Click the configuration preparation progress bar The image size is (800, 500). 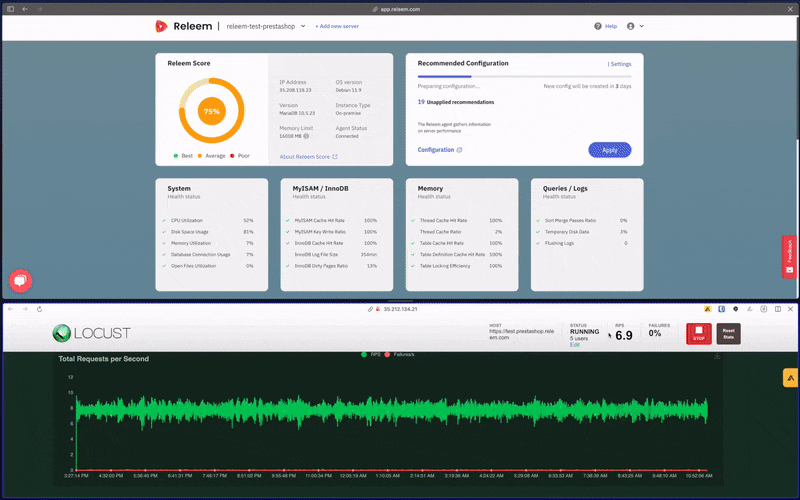point(524,76)
